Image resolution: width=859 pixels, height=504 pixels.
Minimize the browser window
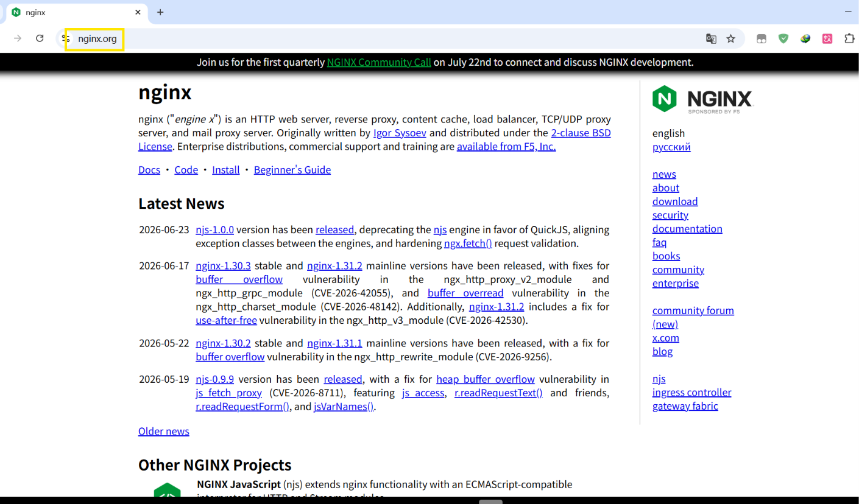click(848, 12)
